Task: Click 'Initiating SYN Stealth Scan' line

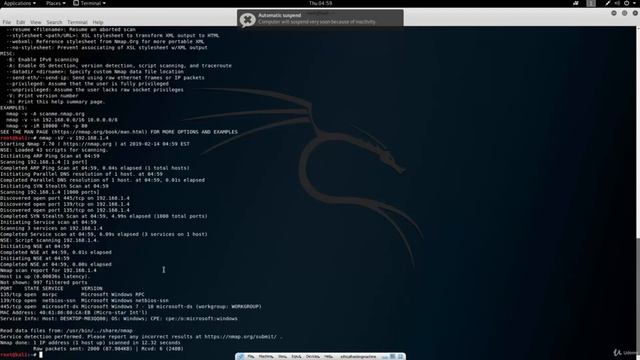Action: (54, 186)
